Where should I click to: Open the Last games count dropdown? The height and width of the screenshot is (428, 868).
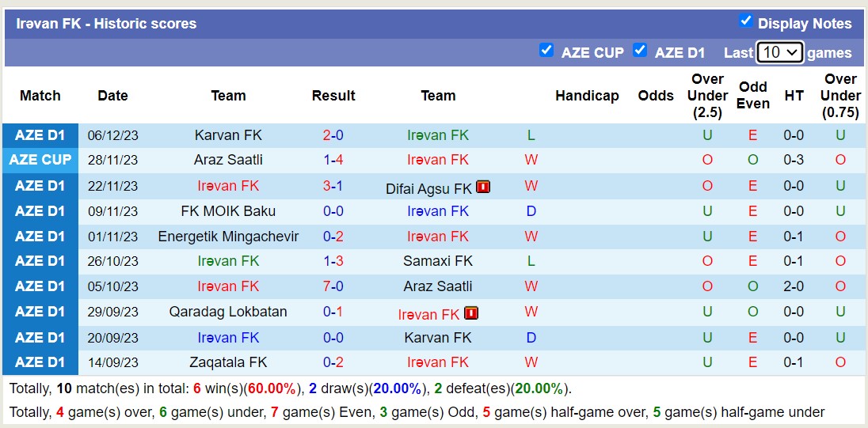click(779, 53)
